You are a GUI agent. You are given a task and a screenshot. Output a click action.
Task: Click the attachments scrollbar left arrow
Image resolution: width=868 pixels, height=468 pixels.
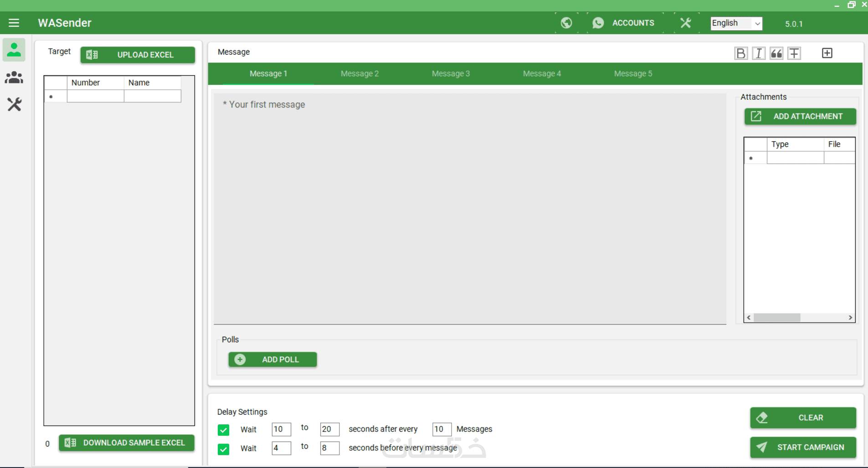tap(749, 318)
